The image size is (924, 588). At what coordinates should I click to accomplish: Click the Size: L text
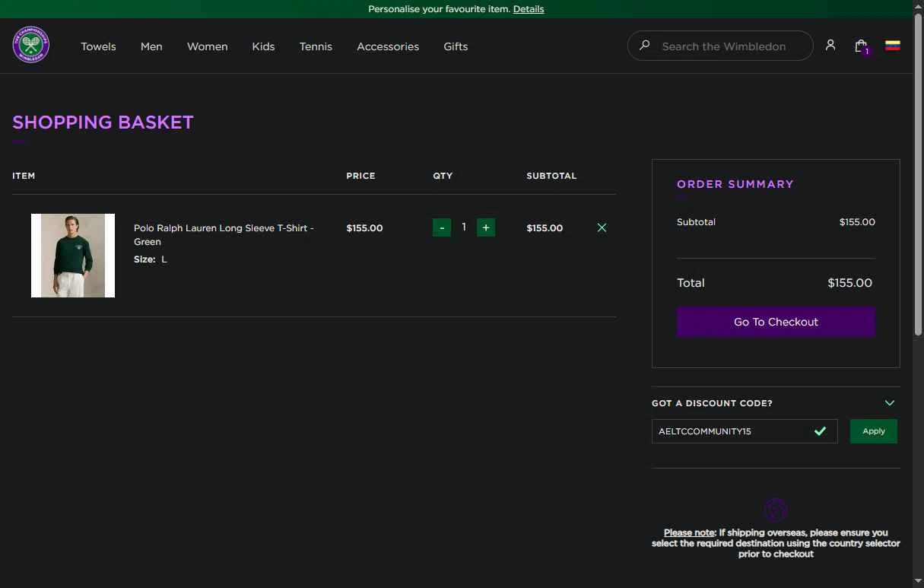[x=151, y=259]
